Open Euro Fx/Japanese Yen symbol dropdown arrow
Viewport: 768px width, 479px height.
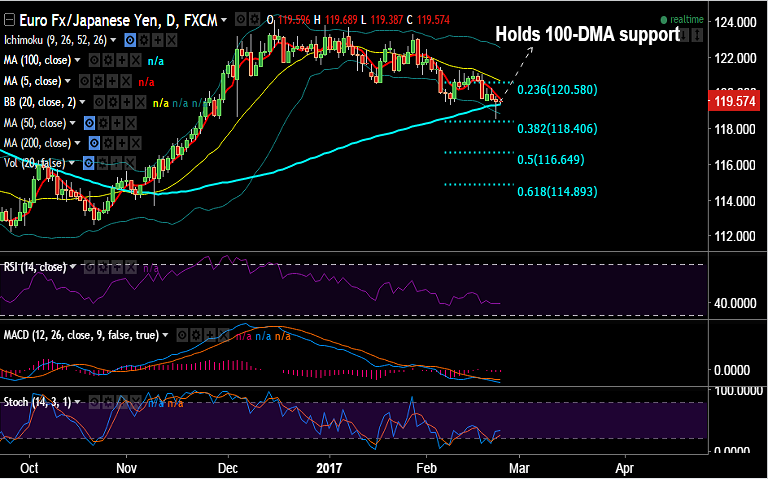point(224,20)
